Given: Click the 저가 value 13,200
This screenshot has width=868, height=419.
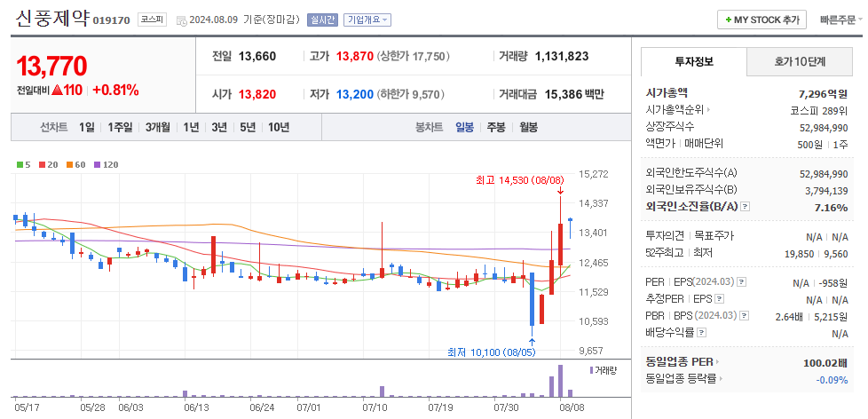Looking at the screenshot, I should [x=355, y=95].
